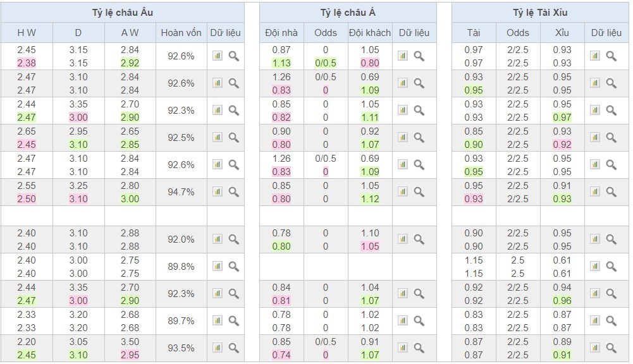633x364 pixels.
Task: Click the pink highlighted 2.38 home win odds
Action: (x=27, y=63)
